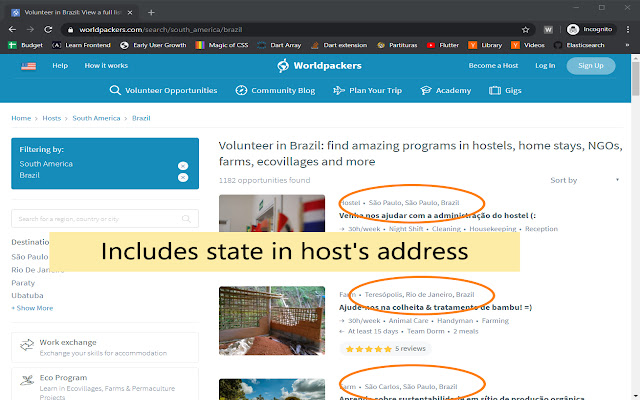
Task: Click Home breadcrumb link
Action: point(21,118)
